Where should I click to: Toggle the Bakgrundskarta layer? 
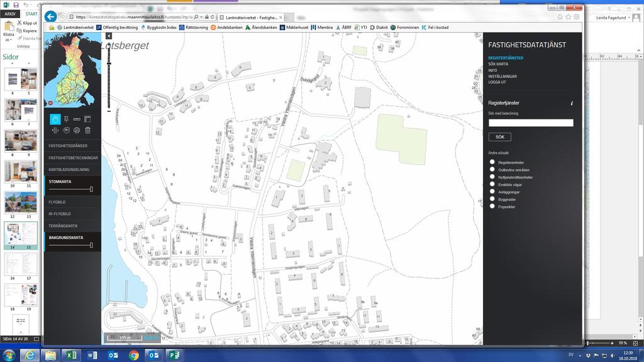(x=65, y=238)
